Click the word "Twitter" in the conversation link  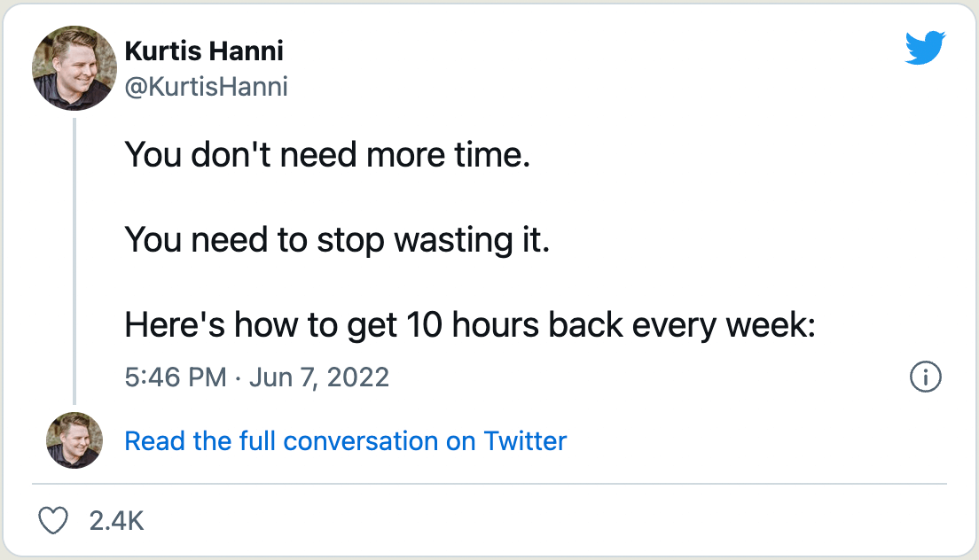click(x=525, y=440)
